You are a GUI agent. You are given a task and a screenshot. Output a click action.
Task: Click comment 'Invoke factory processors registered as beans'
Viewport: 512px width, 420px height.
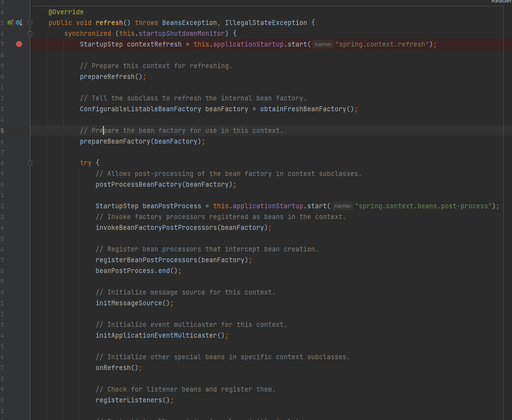pos(221,217)
